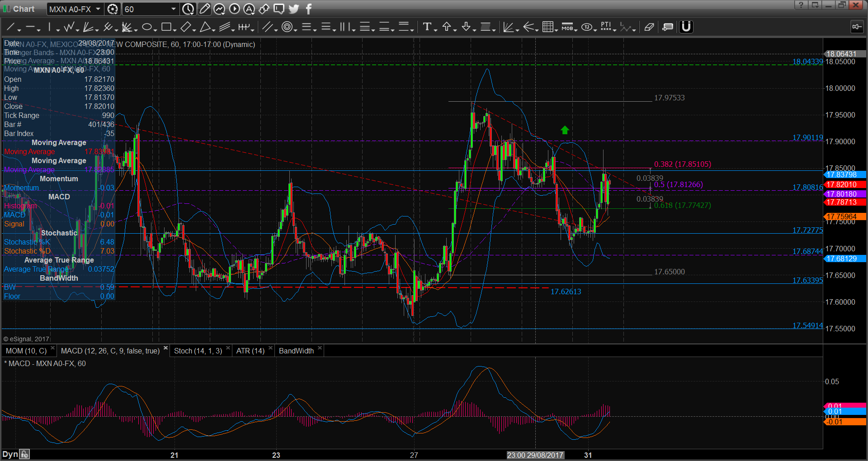Click the 0.5 (17.81266) Fibonacci label
868x461 pixels.
[x=679, y=184]
